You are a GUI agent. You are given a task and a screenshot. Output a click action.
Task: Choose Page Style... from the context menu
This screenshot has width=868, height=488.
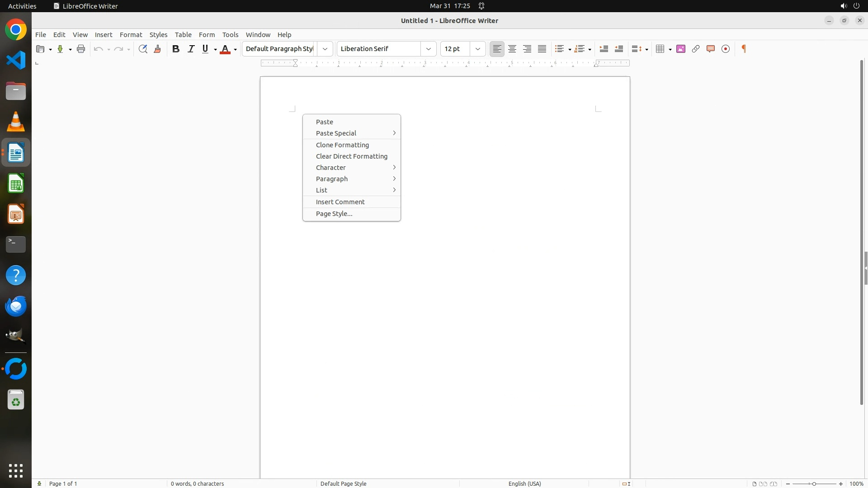coord(334,214)
